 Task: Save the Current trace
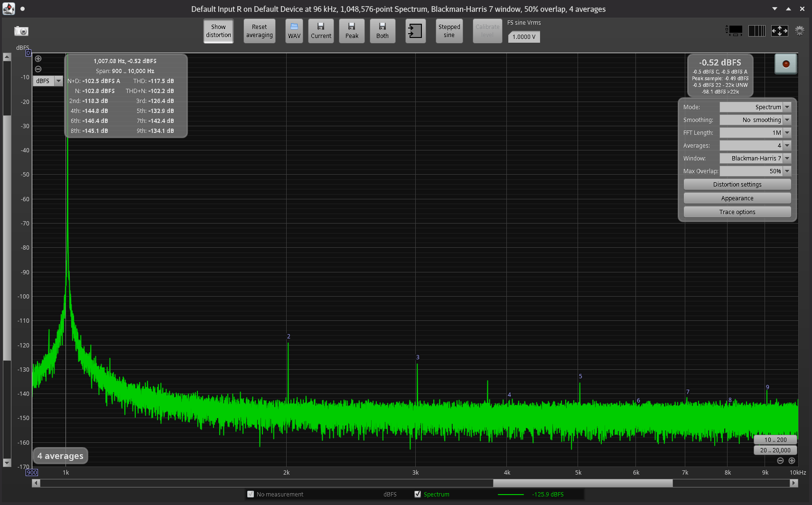(x=321, y=31)
